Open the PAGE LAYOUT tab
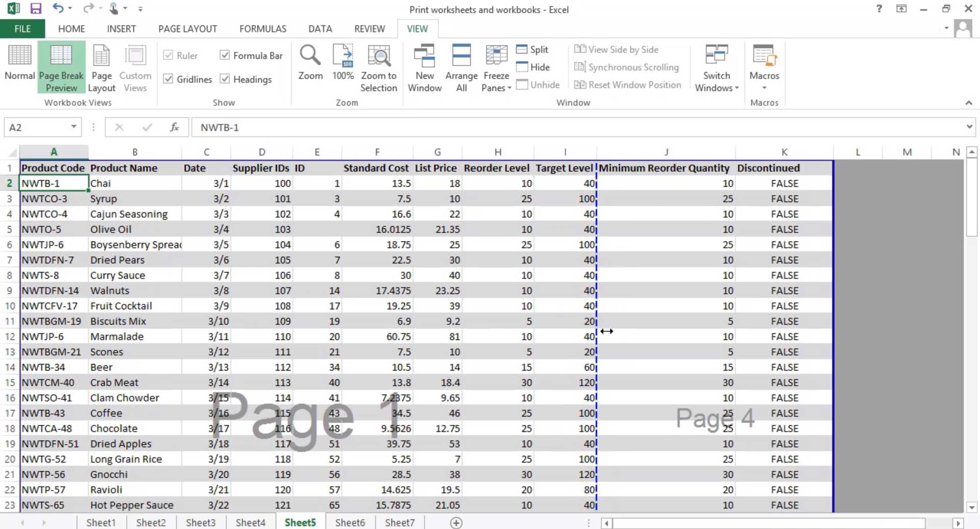 [188, 29]
